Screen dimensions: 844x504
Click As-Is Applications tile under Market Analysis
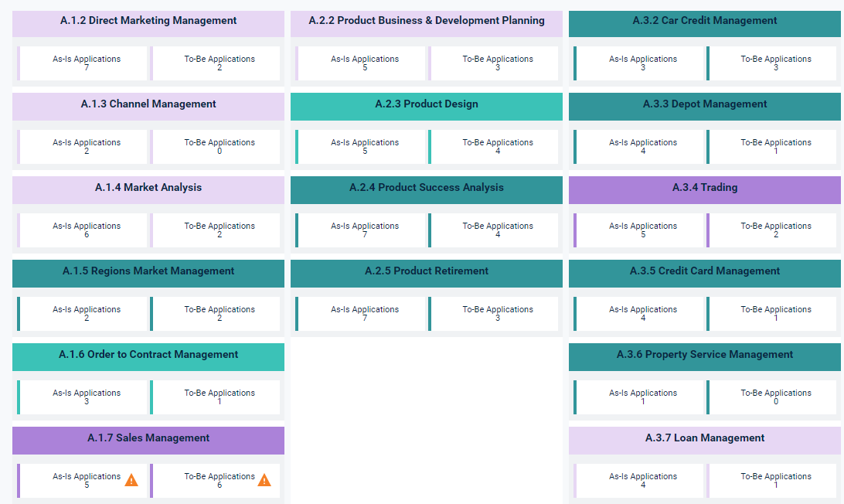coord(83,230)
